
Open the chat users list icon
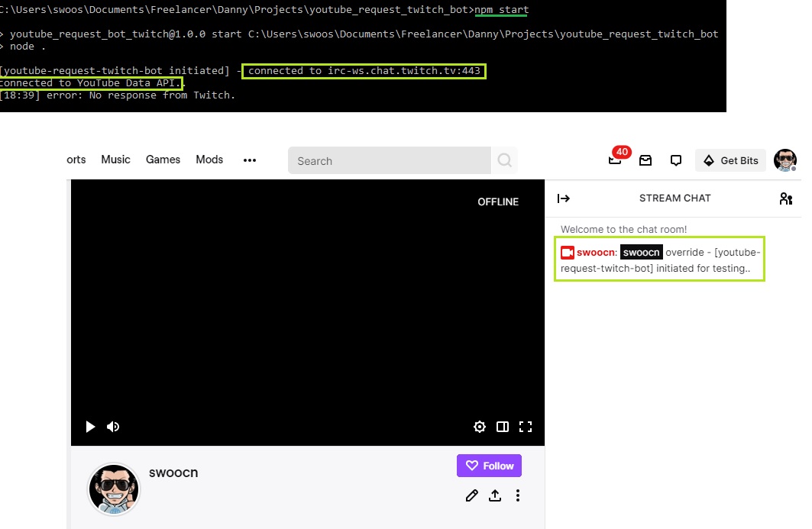[x=785, y=198]
